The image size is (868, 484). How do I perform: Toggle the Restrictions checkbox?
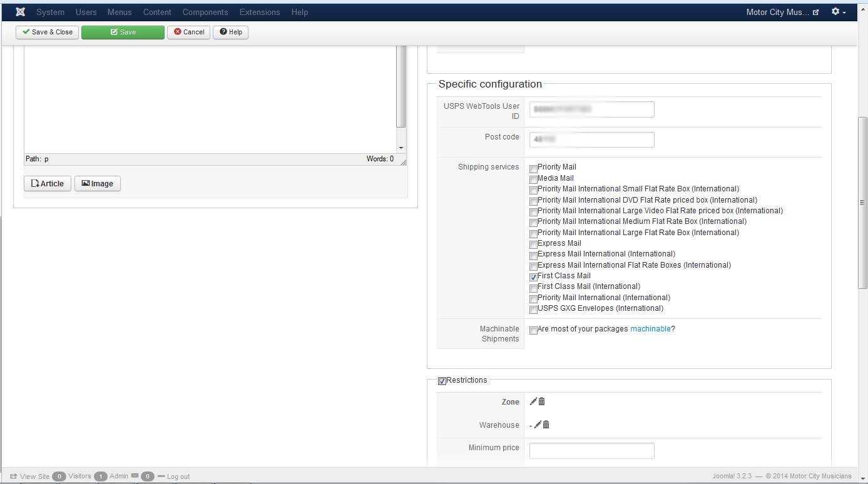(442, 381)
